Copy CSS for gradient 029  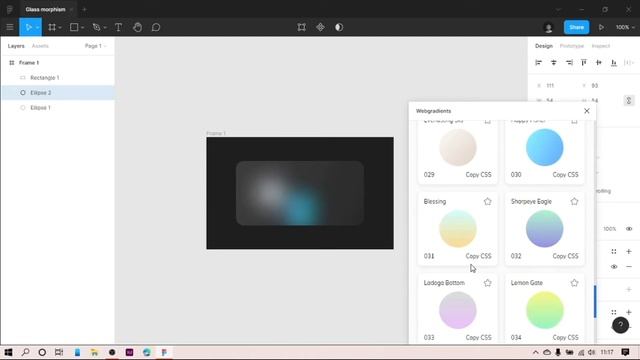point(478,175)
